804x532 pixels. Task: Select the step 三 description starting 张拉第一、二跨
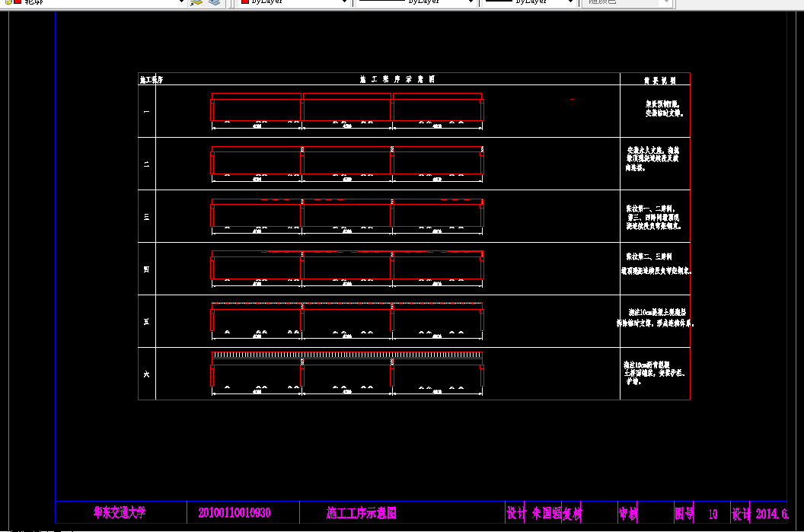653,218
